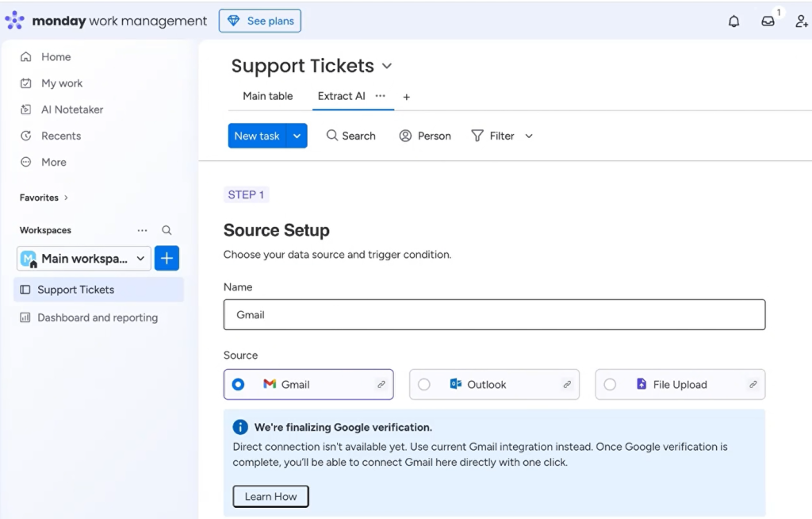Click the link icon in the Outlook option
The height and width of the screenshot is (519, 812).
tap(567, 385)
